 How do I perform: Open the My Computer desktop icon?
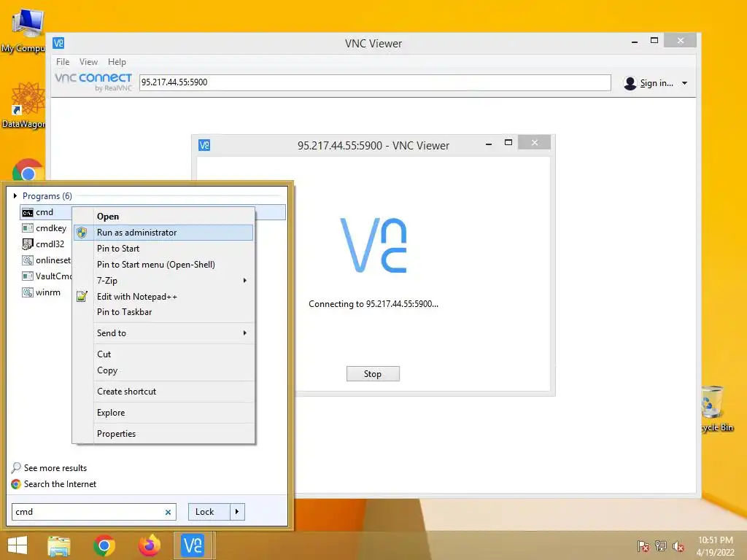(x=24, y=30)
